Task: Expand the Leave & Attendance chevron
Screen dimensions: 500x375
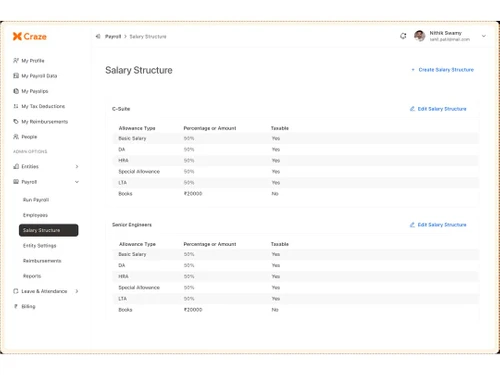Action: (77, 291)
